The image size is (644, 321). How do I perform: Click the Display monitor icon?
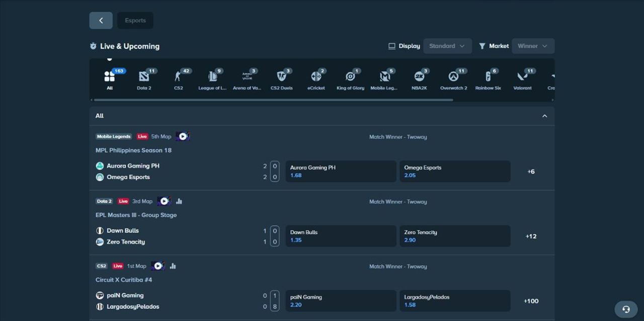(392, 46)
